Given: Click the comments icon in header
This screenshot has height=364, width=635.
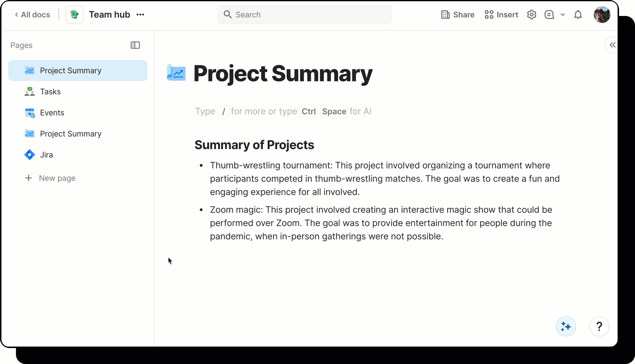Looking at the screenshot, I should pyautogui.click(x=549, y=15).
